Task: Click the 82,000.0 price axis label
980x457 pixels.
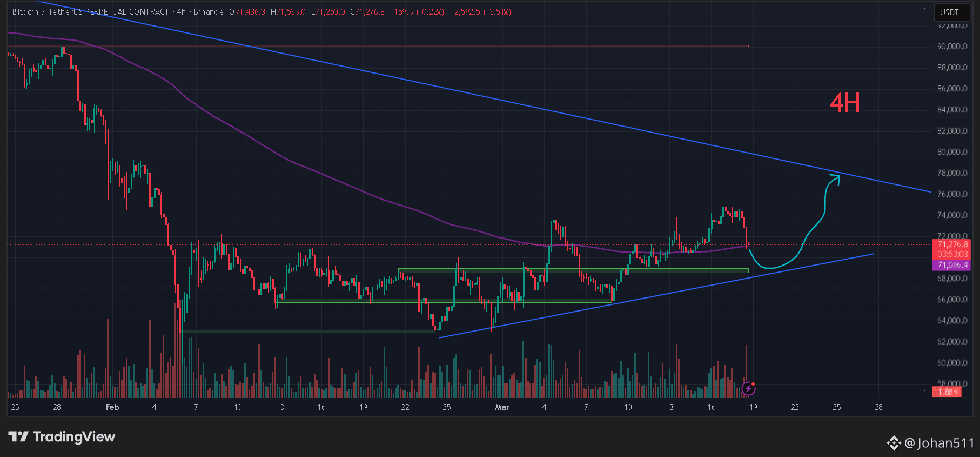Action: pos(952,131)
